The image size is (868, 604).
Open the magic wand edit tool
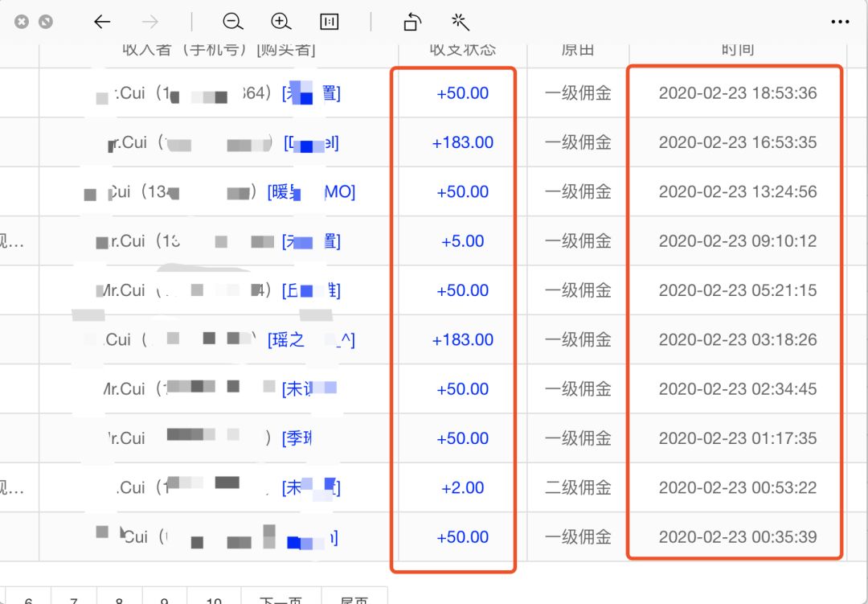click(x=460, y=22)
